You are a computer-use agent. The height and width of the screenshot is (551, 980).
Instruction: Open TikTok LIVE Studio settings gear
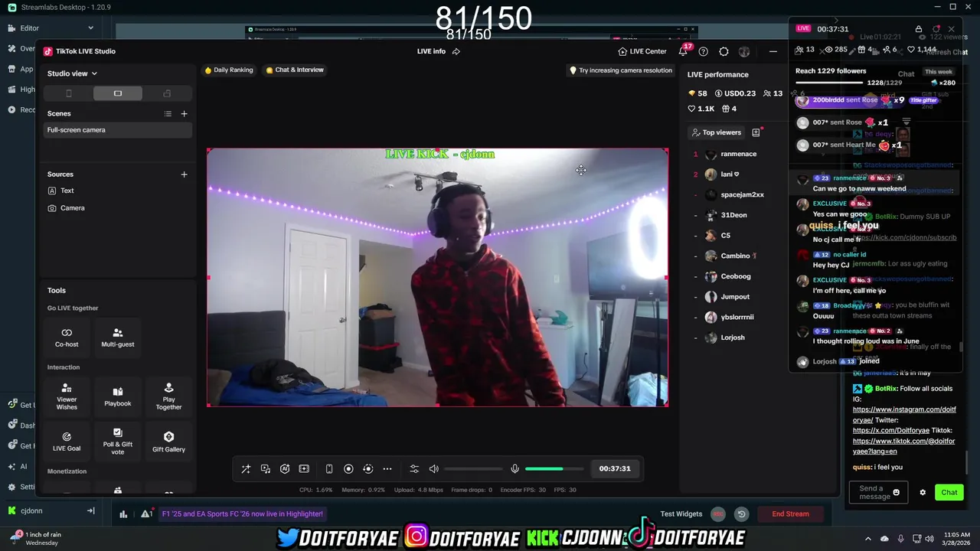click(724, 51)
